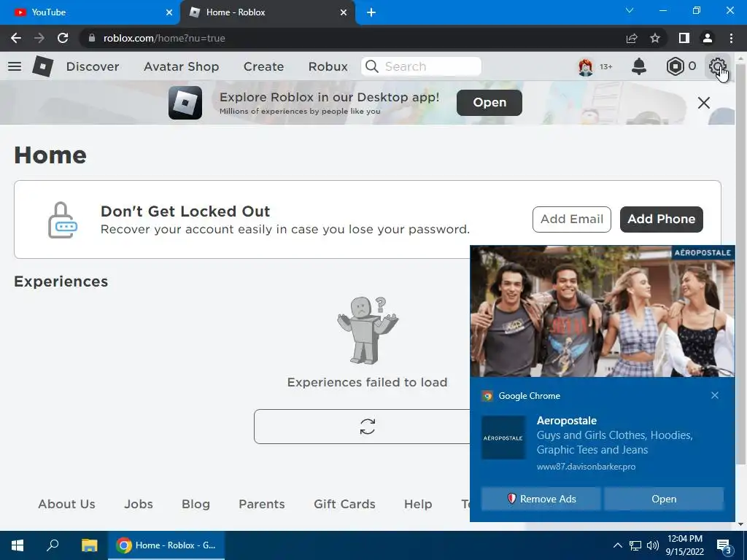The image size is (747, 560).
Task: Click Remove Ads in notification
Action: click(541, 499)
